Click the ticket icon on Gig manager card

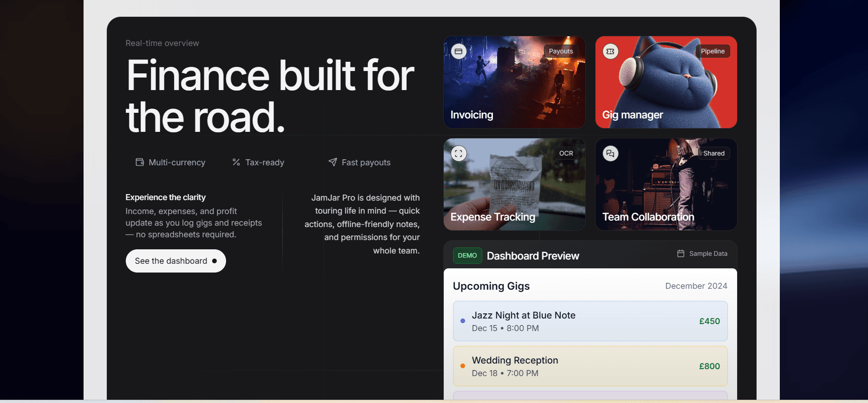610,52
